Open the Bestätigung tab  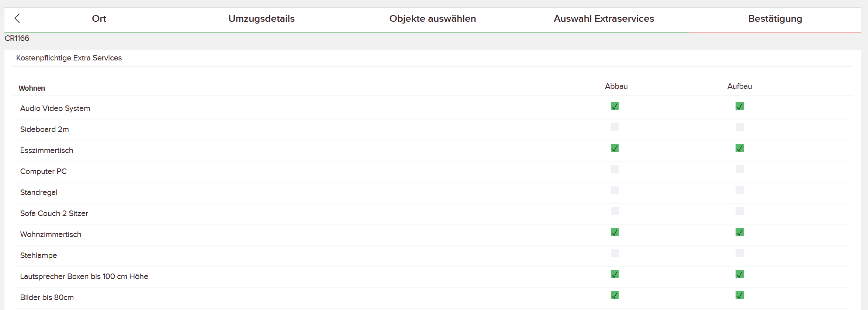(x=775, y=18)
